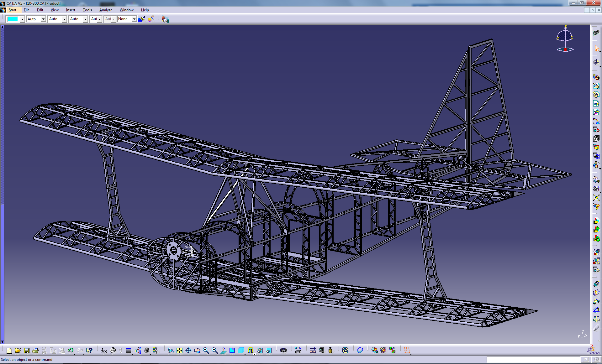This screenshot has width=602, height=364.
Task: Toggle the Hide/Show icon in view toolbar
Action: click(260, 351)
